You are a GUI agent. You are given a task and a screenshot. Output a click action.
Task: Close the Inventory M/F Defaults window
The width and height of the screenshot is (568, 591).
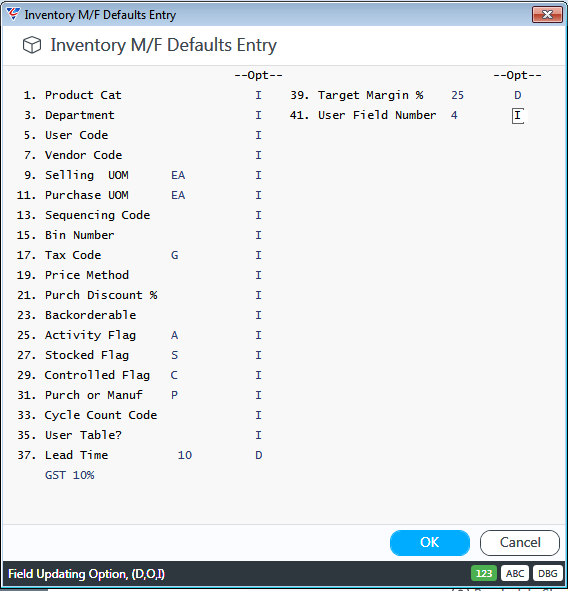click(547, 15)
